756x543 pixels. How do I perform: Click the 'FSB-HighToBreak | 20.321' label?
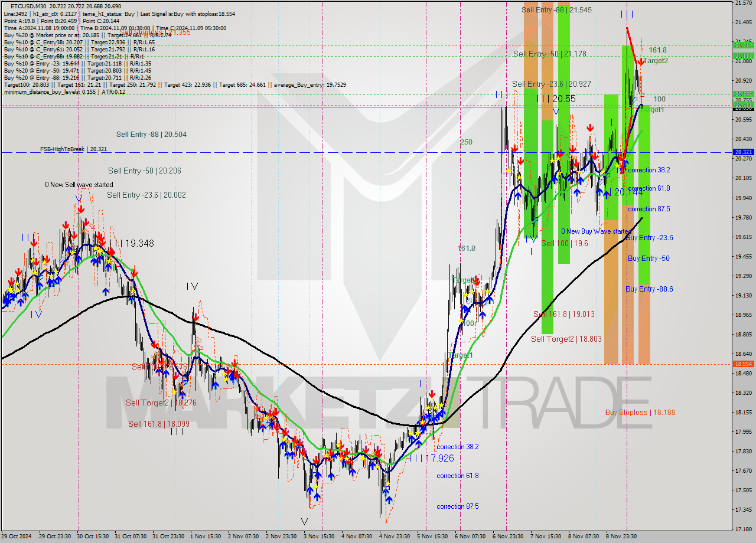click(73, 149)
